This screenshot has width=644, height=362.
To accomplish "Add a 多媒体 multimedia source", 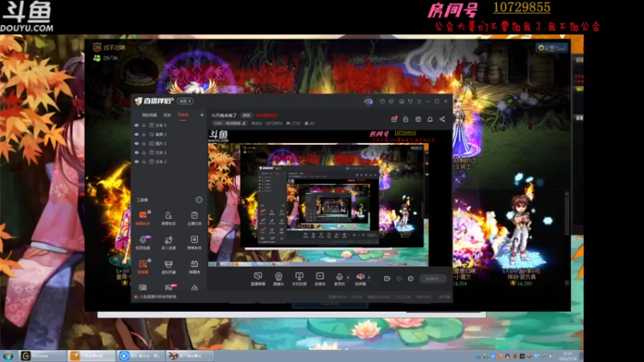I will (x=320, y=278).
